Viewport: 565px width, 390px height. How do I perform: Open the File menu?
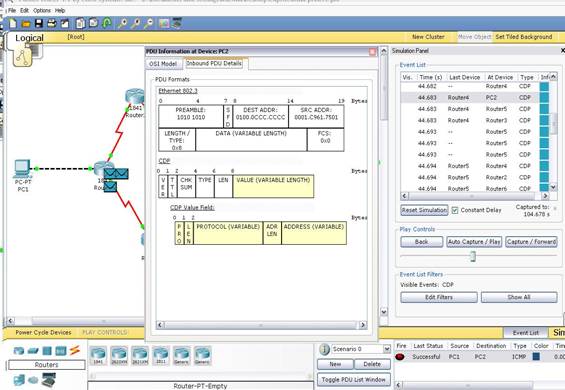tap(12, 10)
